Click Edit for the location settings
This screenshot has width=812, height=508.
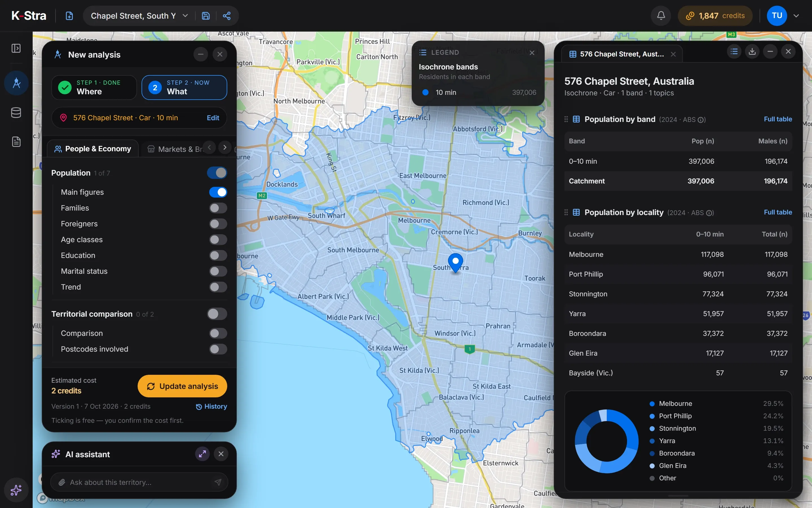[x=213, y=118]
